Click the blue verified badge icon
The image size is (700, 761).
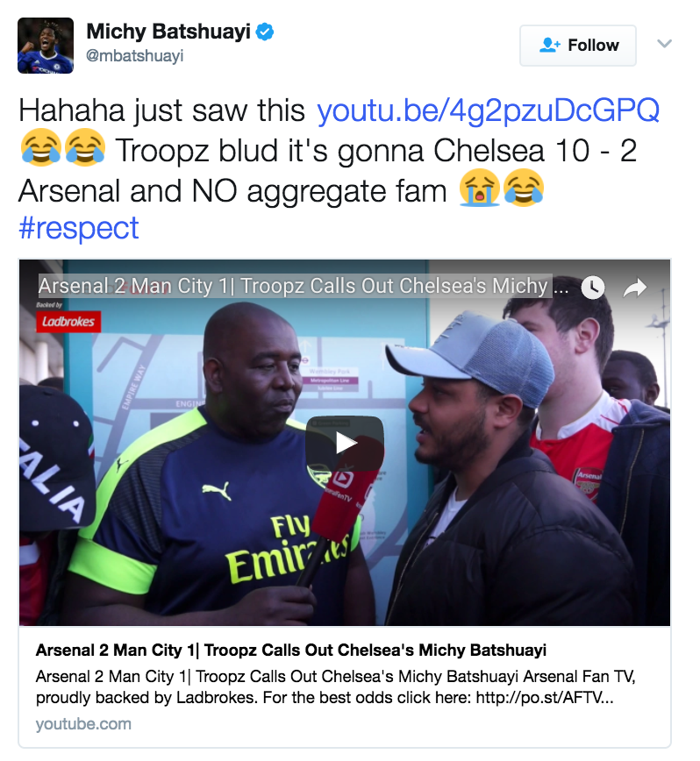click(x=265, y=32)
